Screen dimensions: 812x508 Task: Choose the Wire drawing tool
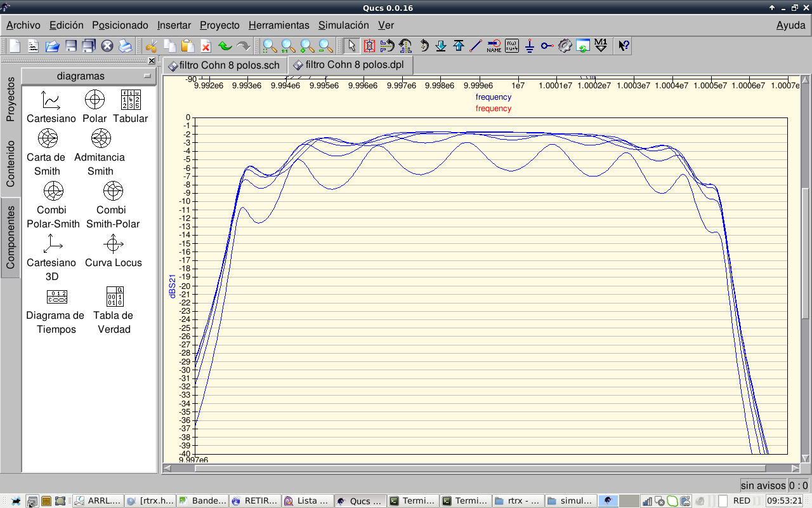[x=476, y=46]
